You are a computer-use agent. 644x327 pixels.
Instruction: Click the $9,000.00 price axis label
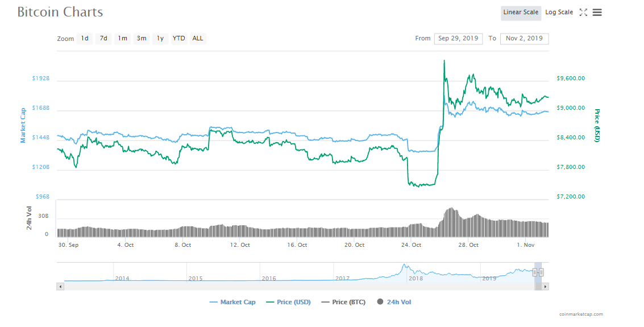(x=571, y=108)
